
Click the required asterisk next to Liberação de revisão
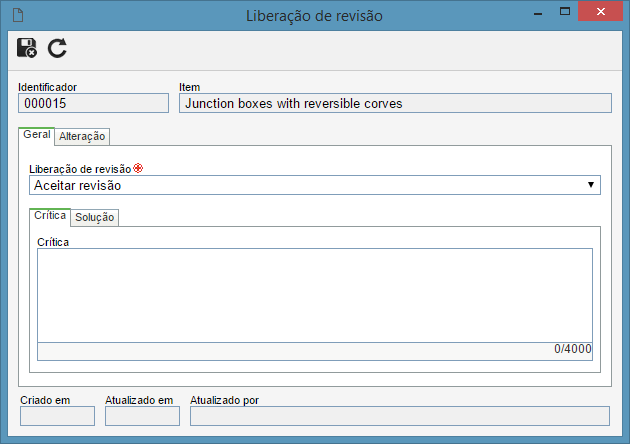(138, 168)
